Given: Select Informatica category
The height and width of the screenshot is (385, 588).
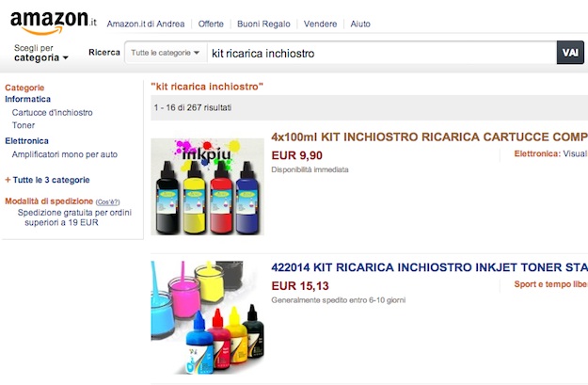Looking at the screenshot, I should coord(27,99).
